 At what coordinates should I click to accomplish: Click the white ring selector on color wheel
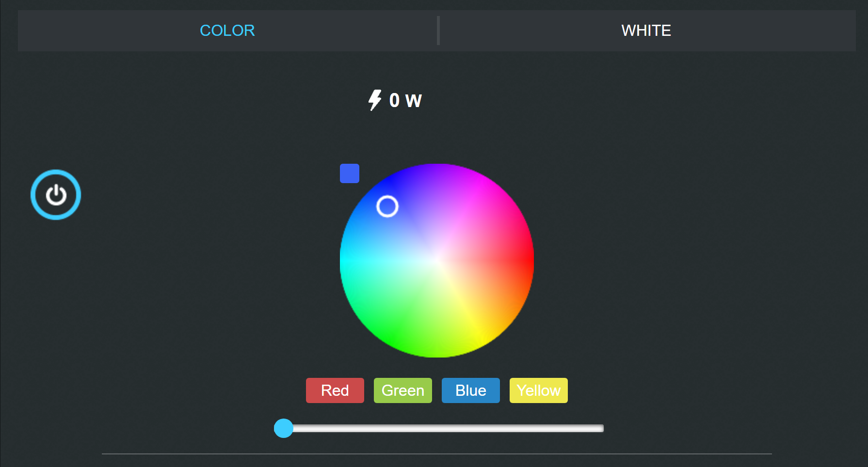(387, 206)
